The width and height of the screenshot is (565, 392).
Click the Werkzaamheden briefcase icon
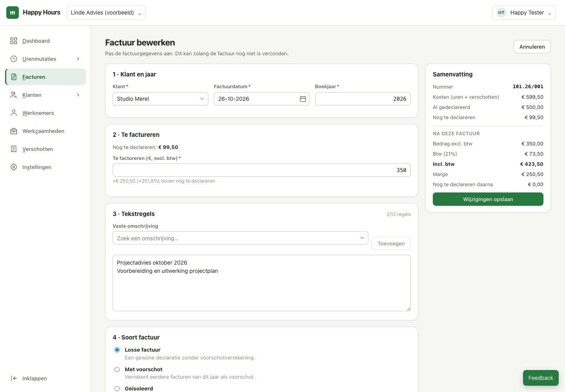click(14, 131)
